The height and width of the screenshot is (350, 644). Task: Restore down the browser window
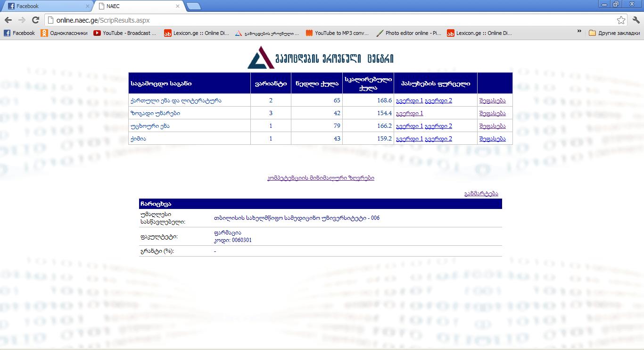click(x=616, y=4)
